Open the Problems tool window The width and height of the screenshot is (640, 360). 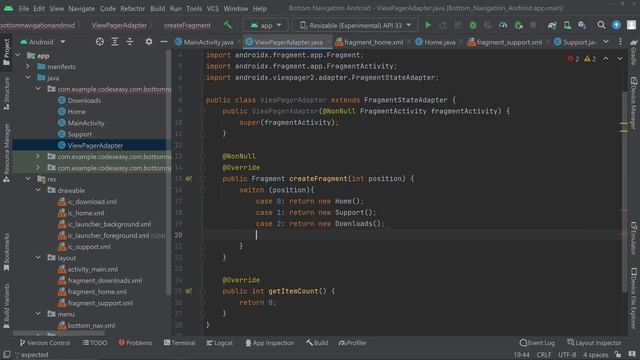pos(135,343)
